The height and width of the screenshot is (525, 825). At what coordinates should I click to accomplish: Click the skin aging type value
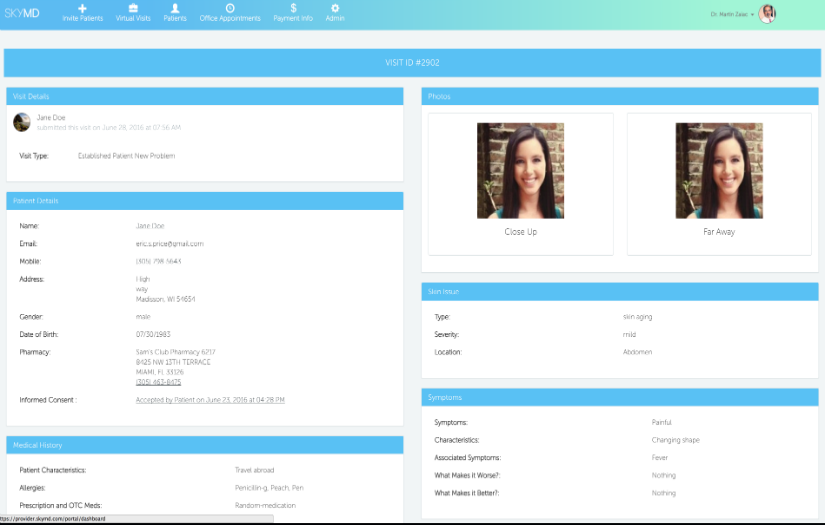[x=637, y=317]
